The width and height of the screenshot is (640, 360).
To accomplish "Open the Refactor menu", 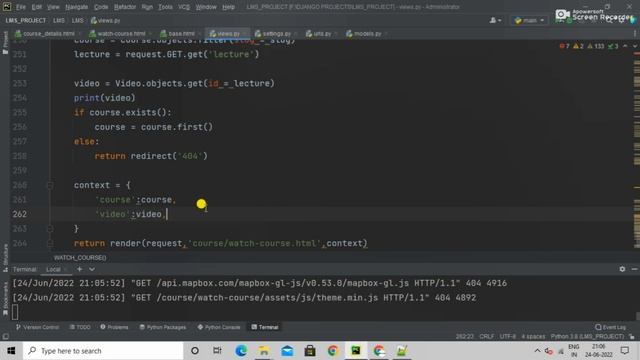I will click(x=125, y=7).
